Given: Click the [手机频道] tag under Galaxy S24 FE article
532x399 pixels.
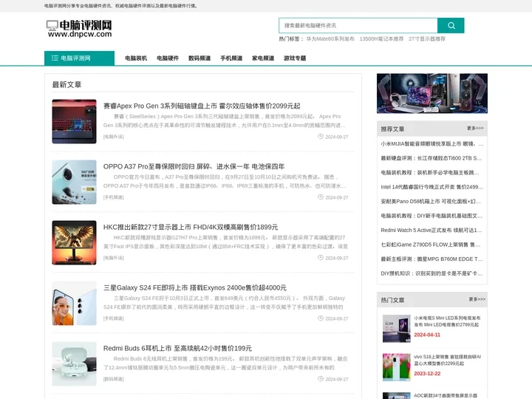Looking at the screenshot, I should pyautogui.click(x=113, y=318).
